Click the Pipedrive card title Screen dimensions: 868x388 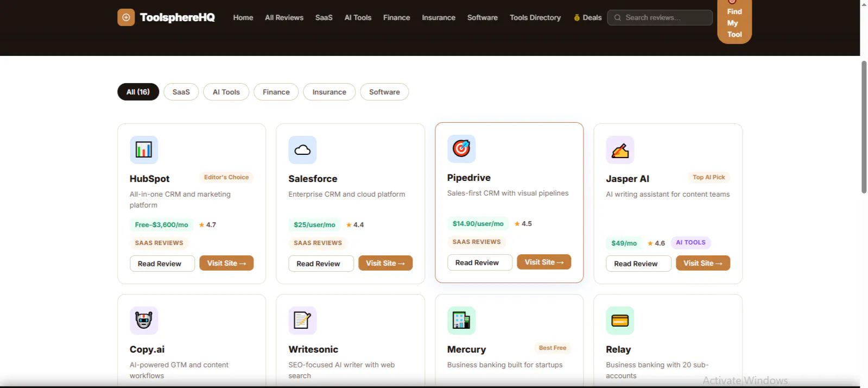468,178
